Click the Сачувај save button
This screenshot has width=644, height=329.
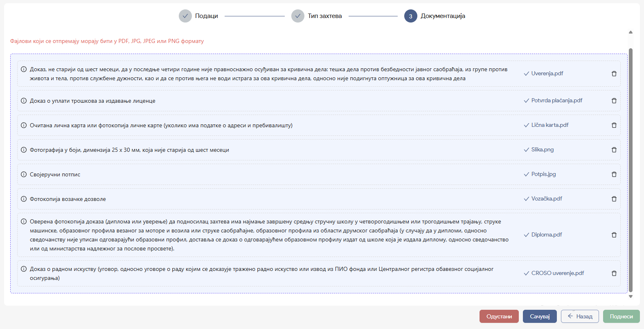(540, 316)
